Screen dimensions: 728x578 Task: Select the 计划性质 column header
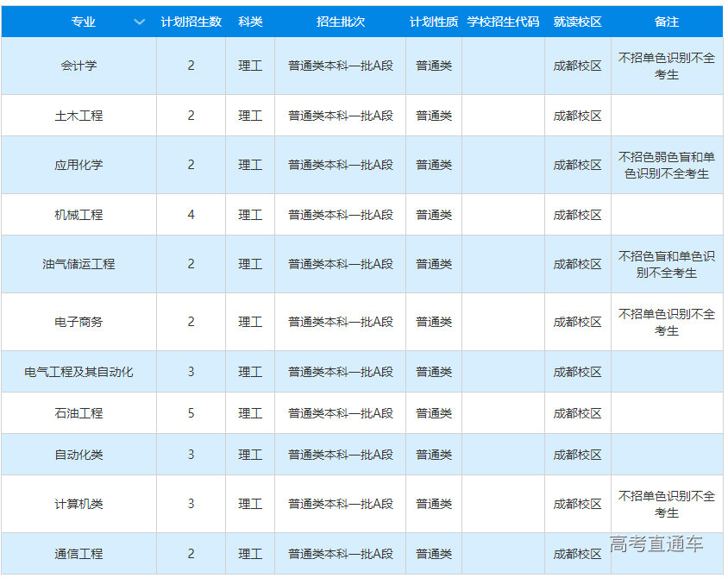point(434,22)
